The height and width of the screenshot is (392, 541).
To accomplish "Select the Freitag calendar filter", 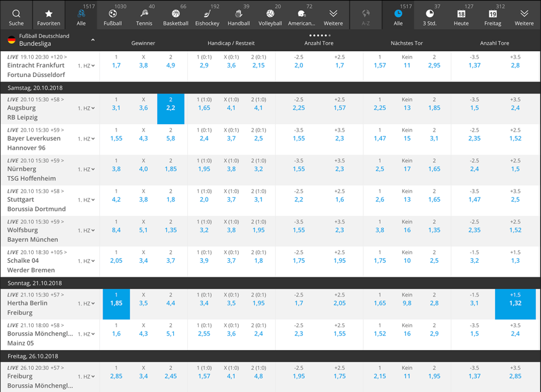I will click(493, 15).
